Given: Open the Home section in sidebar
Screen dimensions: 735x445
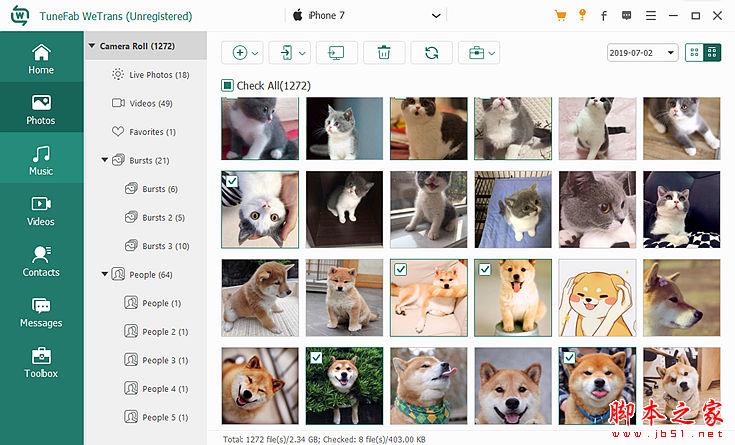Looking at the screenshot, I should click(x=41, y=59).
